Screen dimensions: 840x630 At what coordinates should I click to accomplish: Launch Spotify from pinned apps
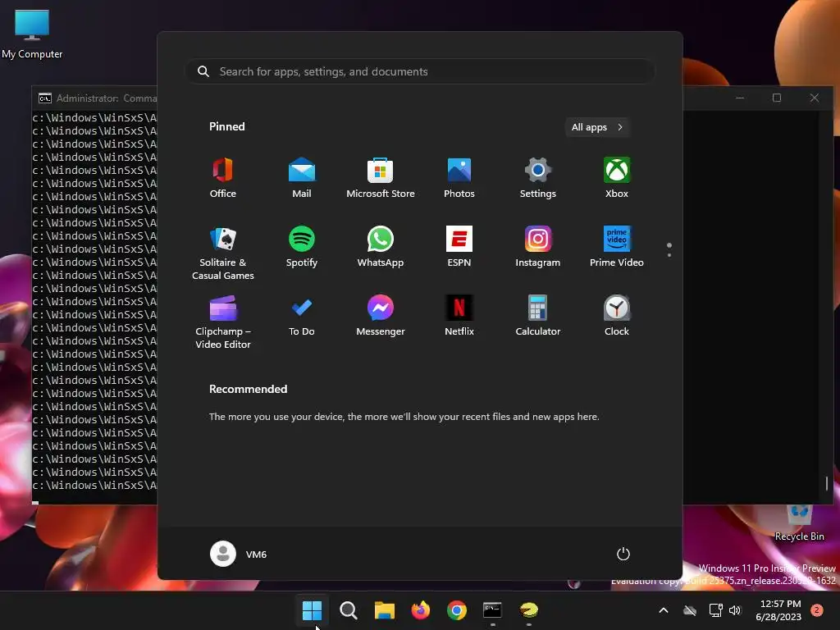click(302, 247)
